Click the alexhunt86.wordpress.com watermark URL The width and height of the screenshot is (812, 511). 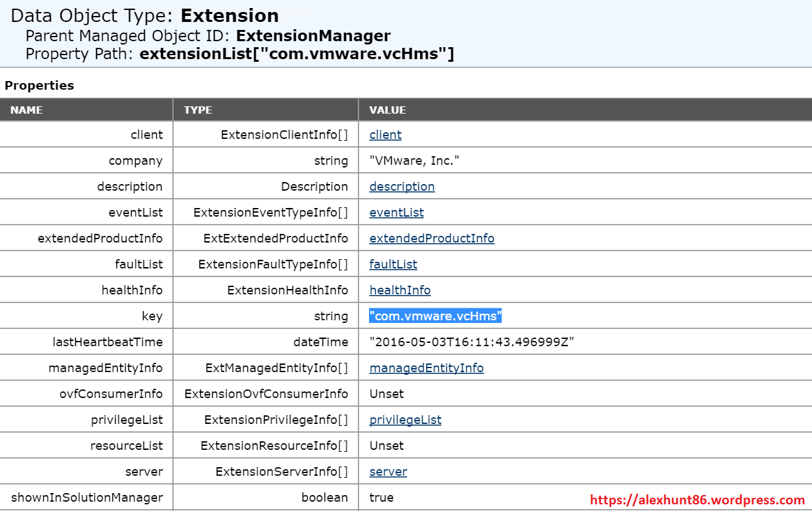(x=698, y=500)
